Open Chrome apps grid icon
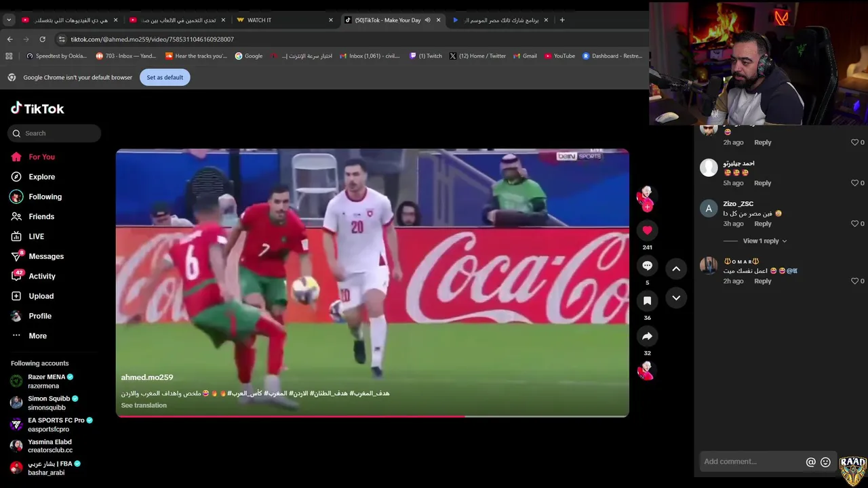Screen dimensions: 868x488 [9, 56]
